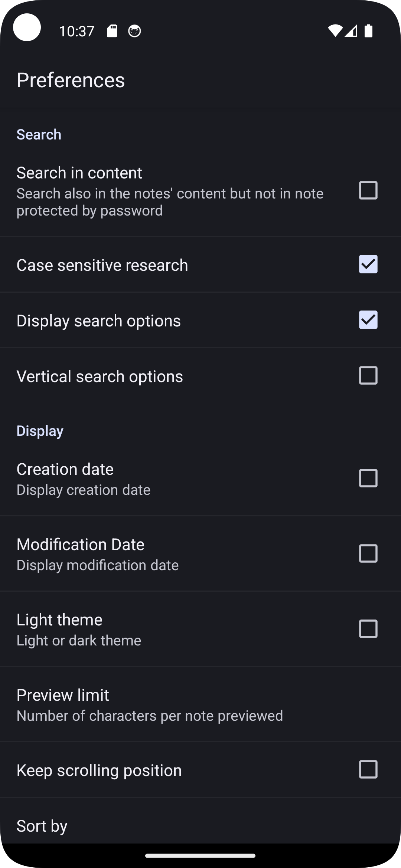Tap the battery status icon

coord(368,31)
